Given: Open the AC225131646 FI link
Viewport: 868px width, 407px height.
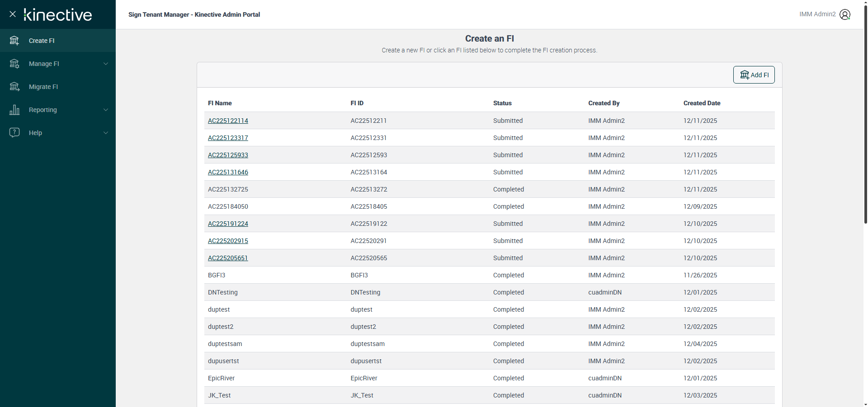Looking at the screenshot, I should point(228,172).
